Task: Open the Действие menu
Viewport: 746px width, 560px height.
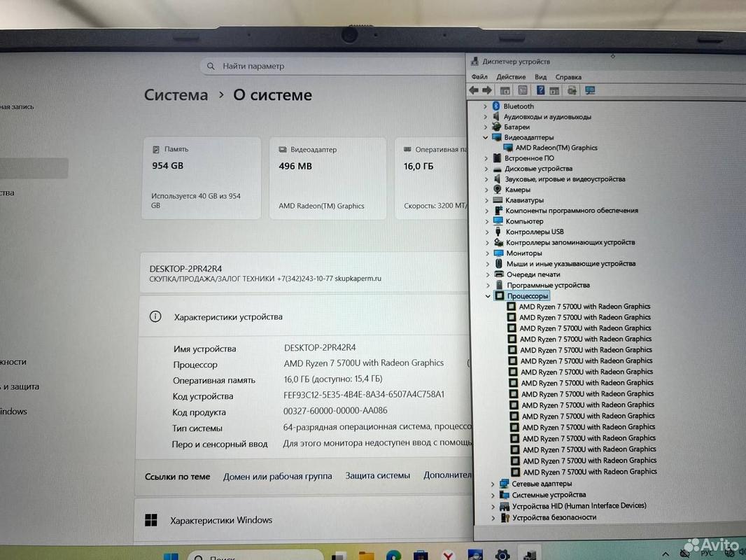Action: (511, 77)
